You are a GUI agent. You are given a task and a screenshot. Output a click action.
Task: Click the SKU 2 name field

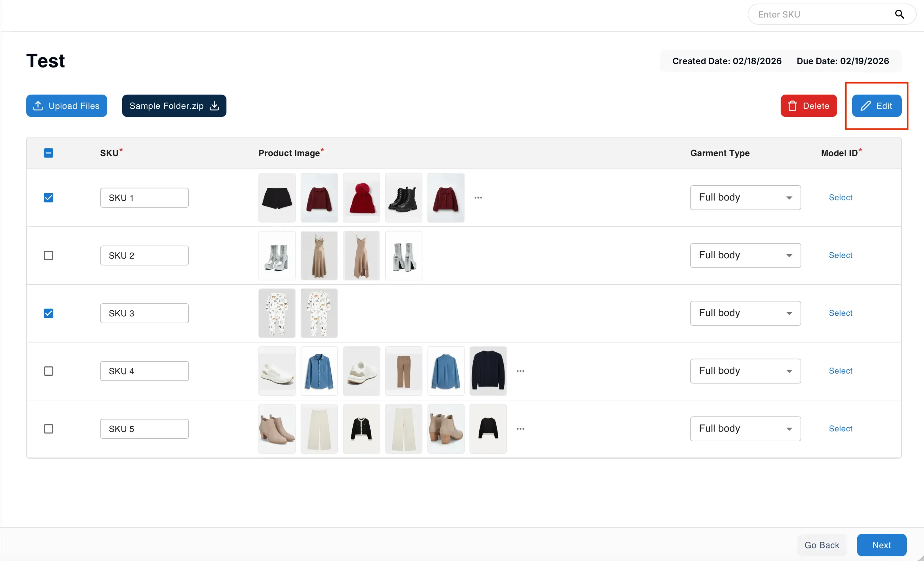[144, 255]
